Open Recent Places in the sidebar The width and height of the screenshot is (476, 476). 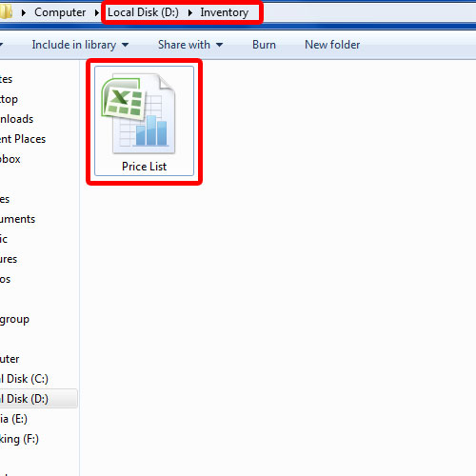[x=23, y=139]
